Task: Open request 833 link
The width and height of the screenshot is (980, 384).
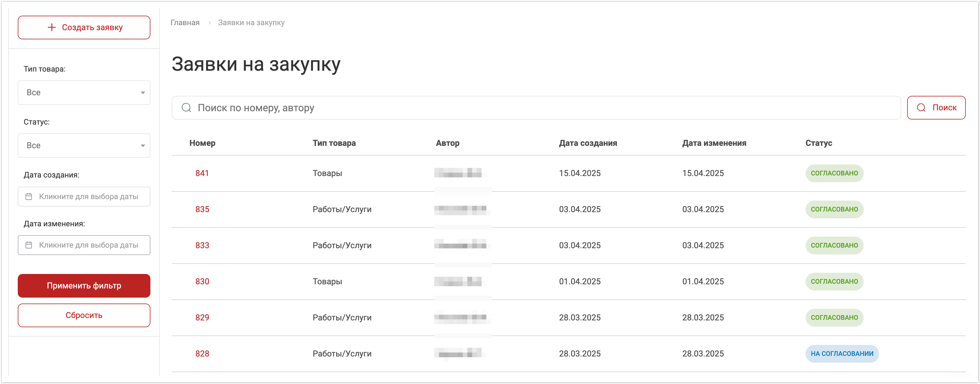Action: (x=202, y=245)
